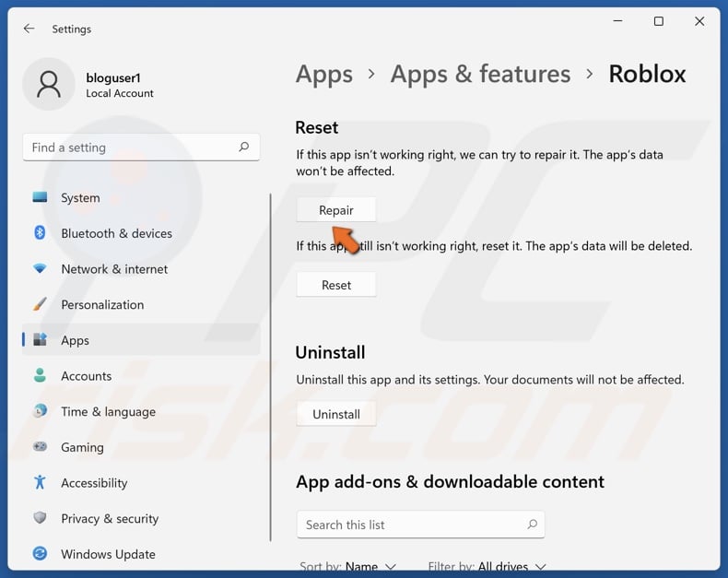This screenshot has height=578, width=728.
Task: Open bloguser1 Local Account profile
Action: coord(88,84)
